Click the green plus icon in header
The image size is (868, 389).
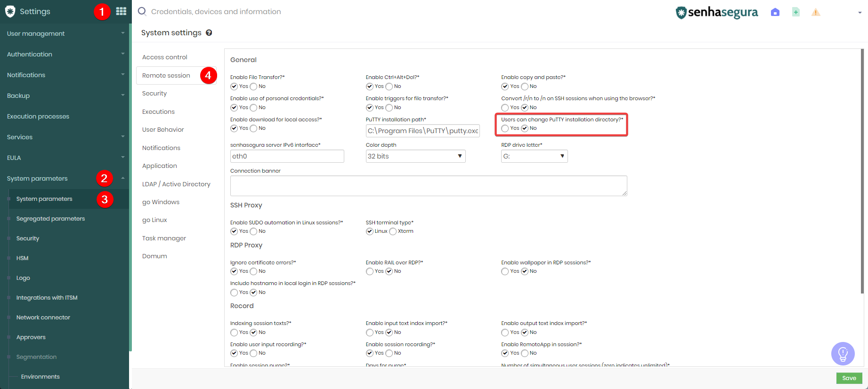796,12
